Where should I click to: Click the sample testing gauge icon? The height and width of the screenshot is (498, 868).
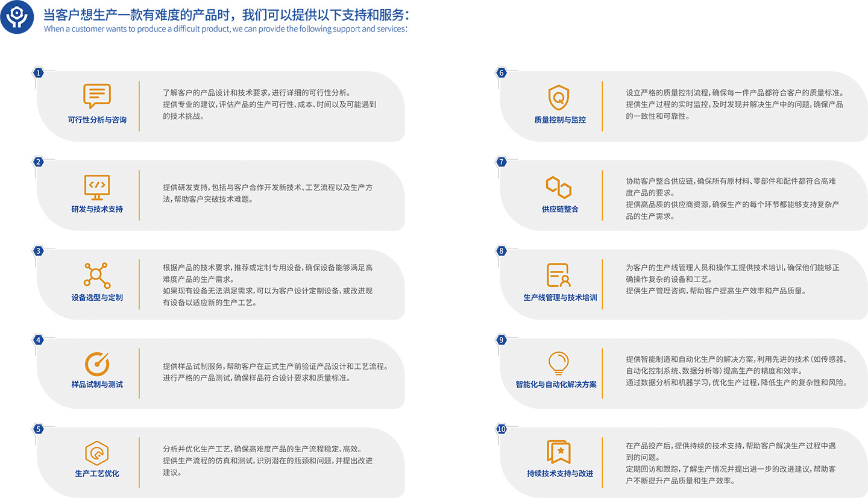pyautogui.click(x=96, y=364)
